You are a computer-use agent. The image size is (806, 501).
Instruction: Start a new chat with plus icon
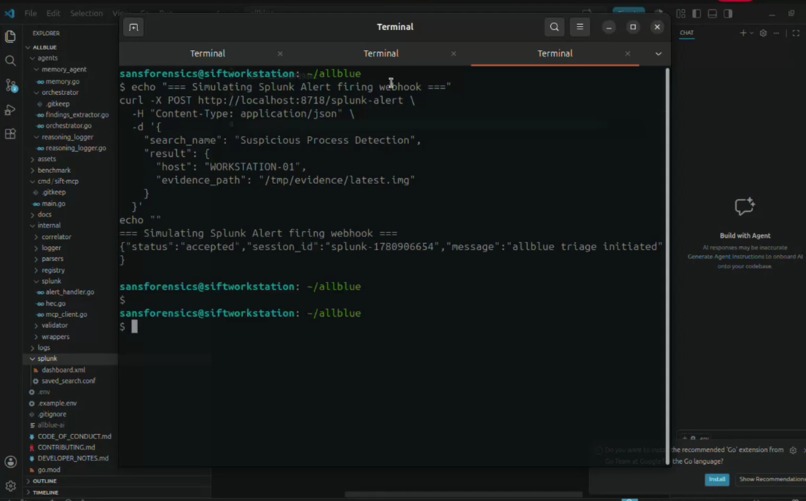click(x=743, y=33)
